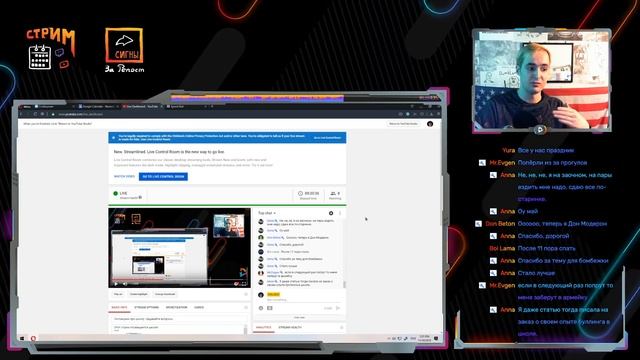This screenshot has height=360, width=640.
Task: Open the WATCH VIDEO link
Action: coord(124,176)
